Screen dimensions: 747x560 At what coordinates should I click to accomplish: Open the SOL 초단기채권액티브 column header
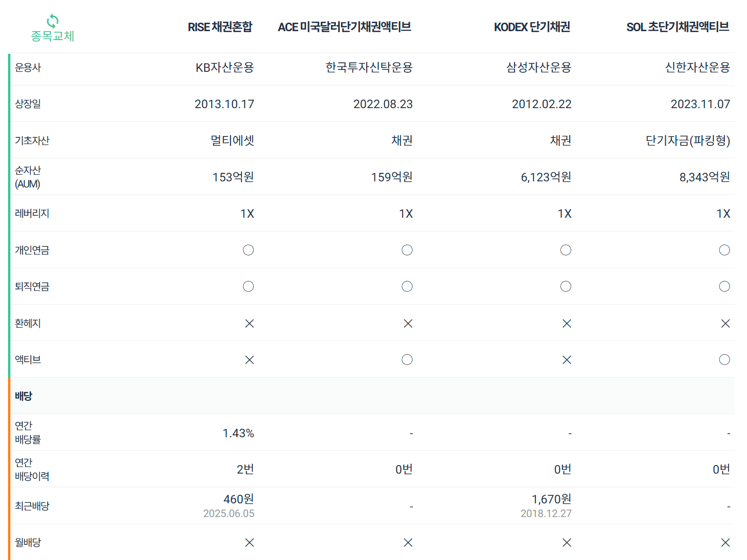[678, 27]
